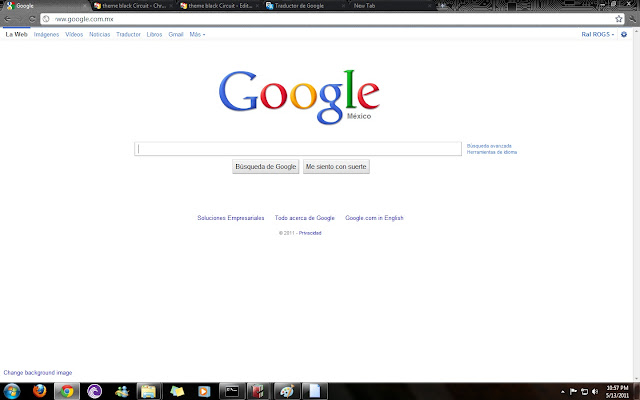Click Change background image link

pos(38,373)
